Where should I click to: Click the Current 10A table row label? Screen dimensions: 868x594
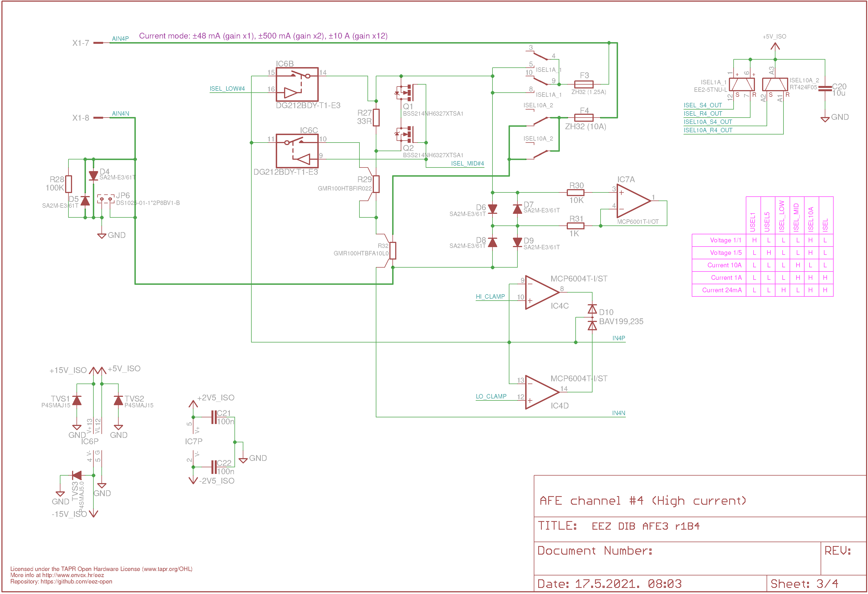click(x=724, y=265)
